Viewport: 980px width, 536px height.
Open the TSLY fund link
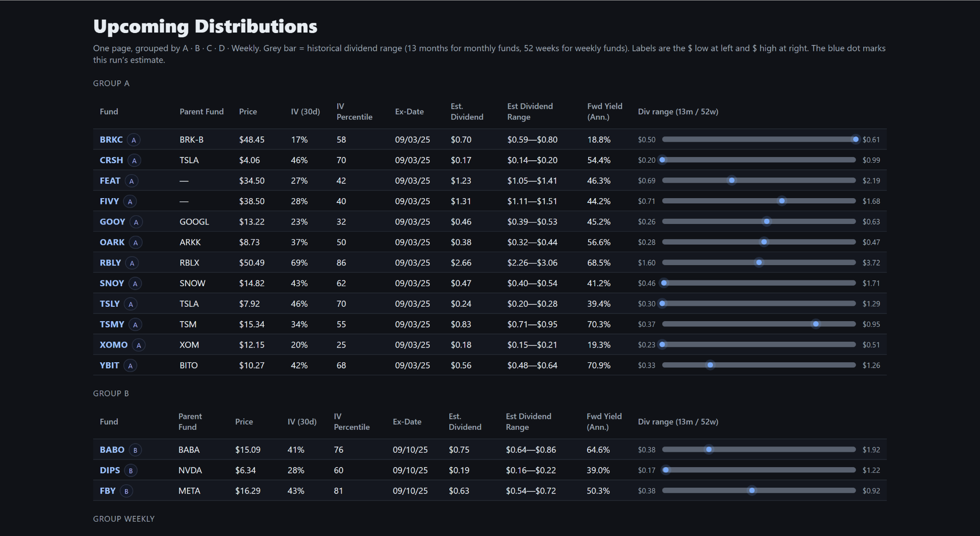(x=110, y=304)
